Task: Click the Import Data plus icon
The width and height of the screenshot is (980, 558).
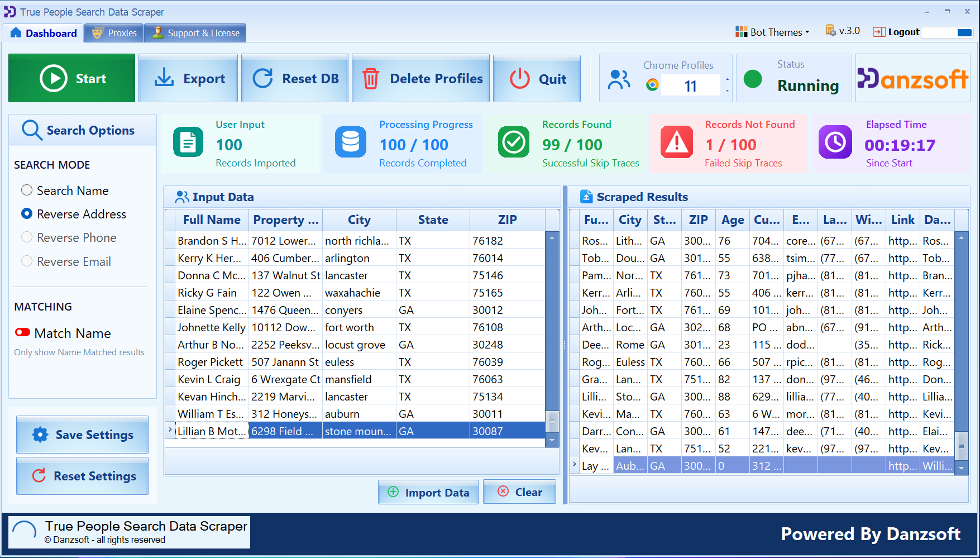Action: tap(393, 492)
